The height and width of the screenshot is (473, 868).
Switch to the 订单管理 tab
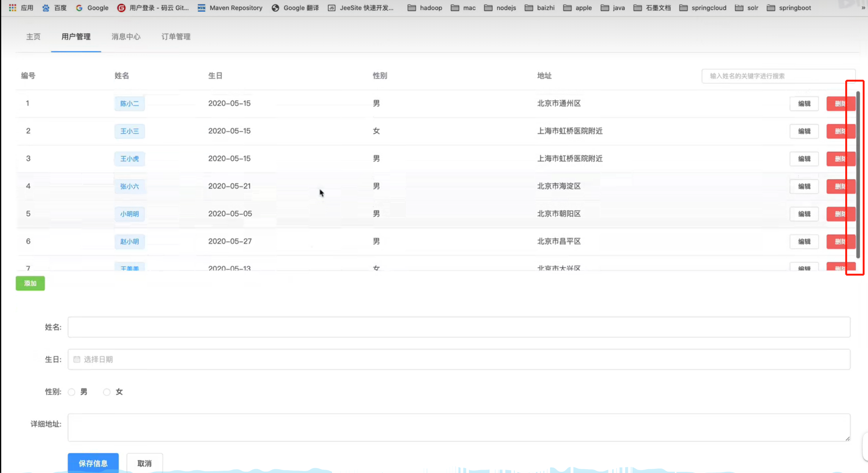[176, 36]
